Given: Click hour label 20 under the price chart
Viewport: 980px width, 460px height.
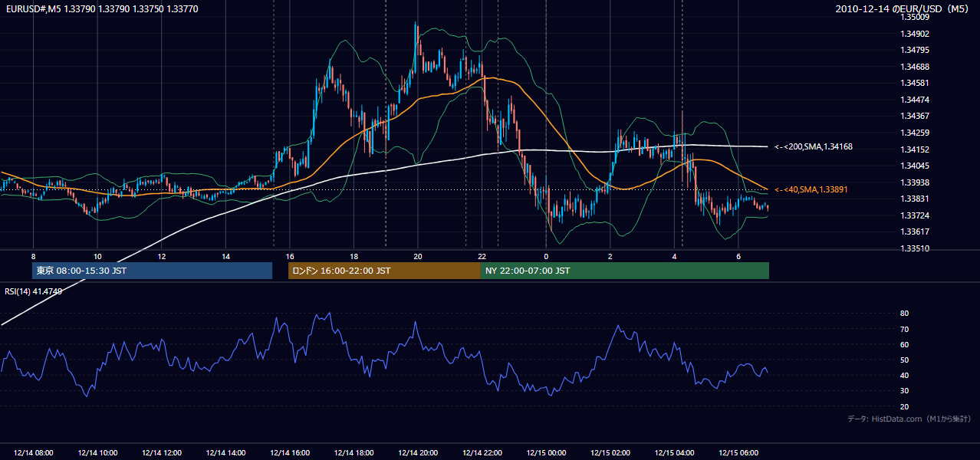Looking at the screenshot, I should tap(418, 256).
